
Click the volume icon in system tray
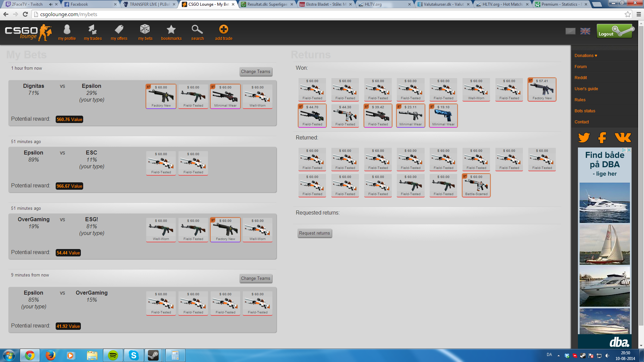(x=607, y=355)
